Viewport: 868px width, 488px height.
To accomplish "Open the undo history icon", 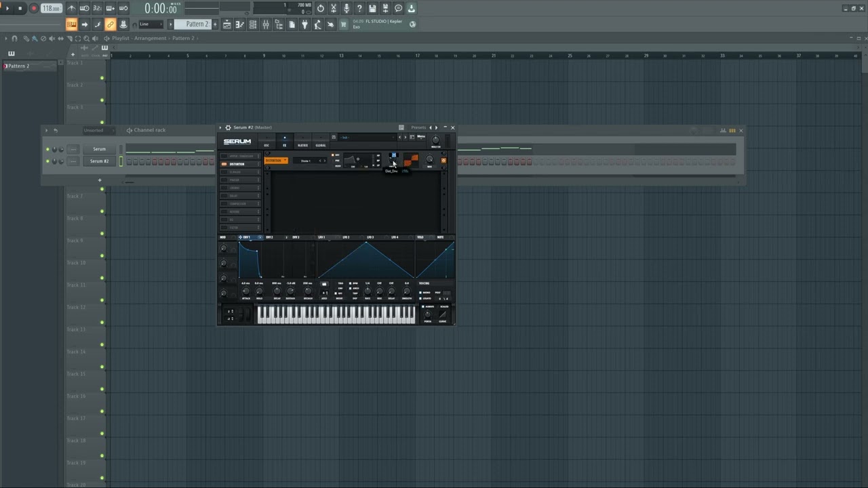I will tap(321, 8).
